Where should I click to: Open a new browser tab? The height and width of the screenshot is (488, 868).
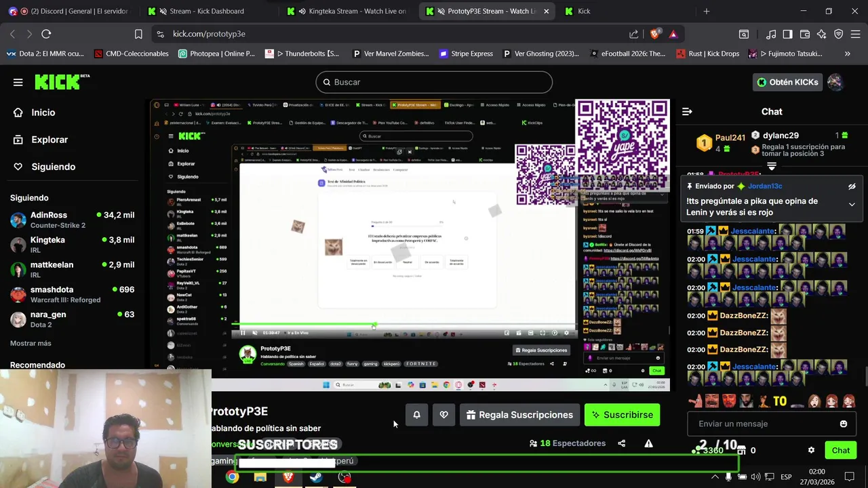[706, 12]
